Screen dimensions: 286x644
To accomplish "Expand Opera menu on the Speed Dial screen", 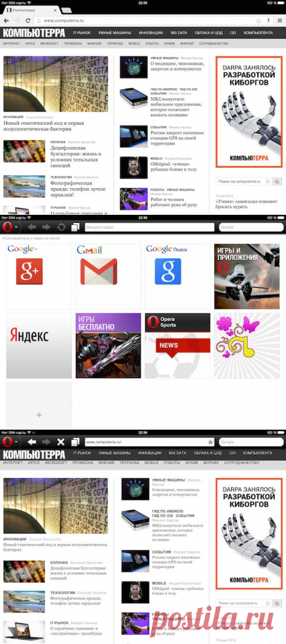I will pyautogui.click(x=10, y=227).
